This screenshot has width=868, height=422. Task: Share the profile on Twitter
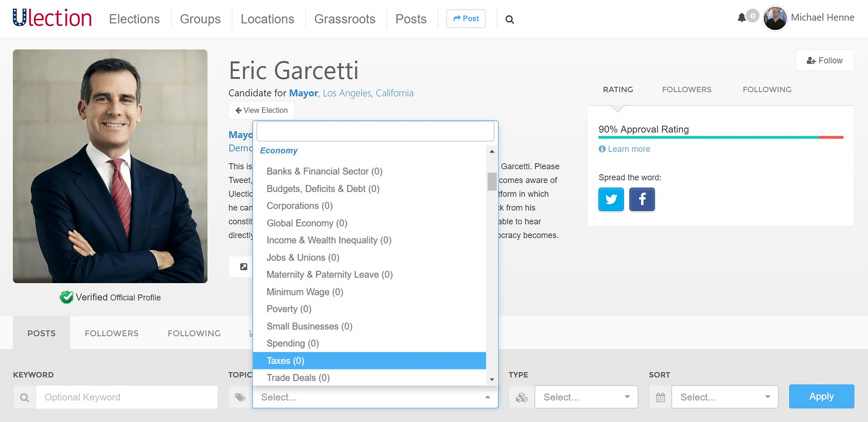point(611,199)
